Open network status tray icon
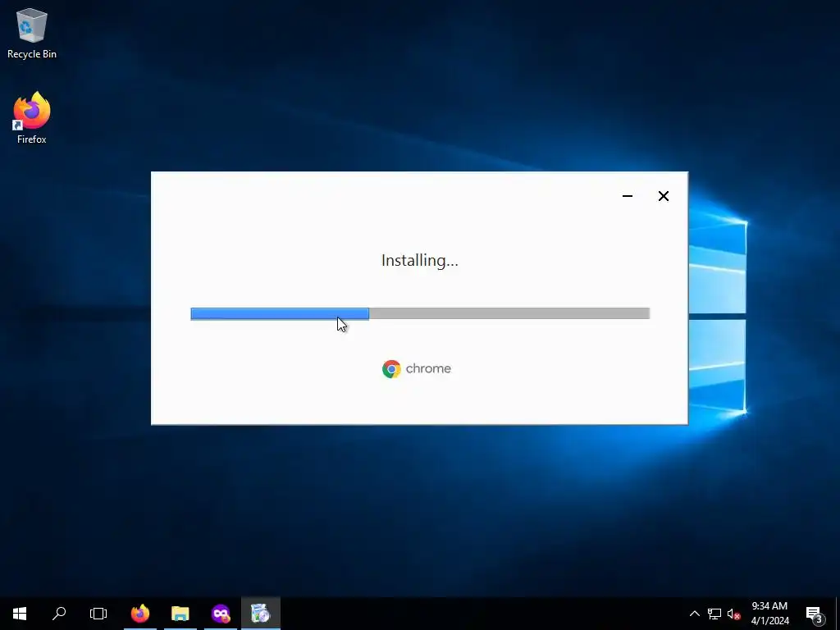This screenshot has height=630, width=840. coord(714,614)
